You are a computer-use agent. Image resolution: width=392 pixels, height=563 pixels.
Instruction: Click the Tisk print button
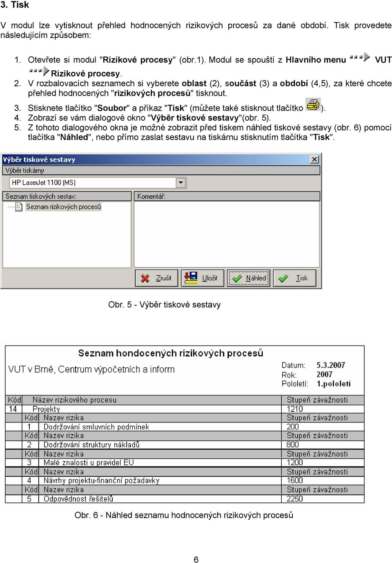coord(294,278)
